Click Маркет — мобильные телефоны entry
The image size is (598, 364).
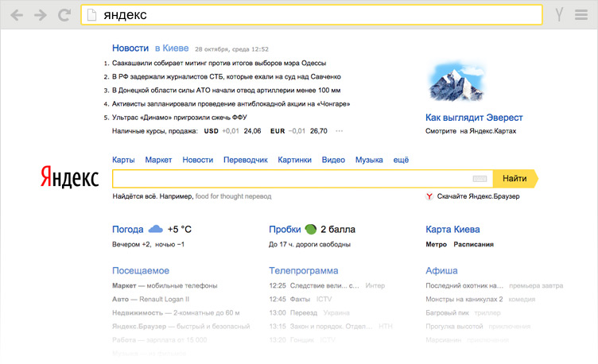165,285
